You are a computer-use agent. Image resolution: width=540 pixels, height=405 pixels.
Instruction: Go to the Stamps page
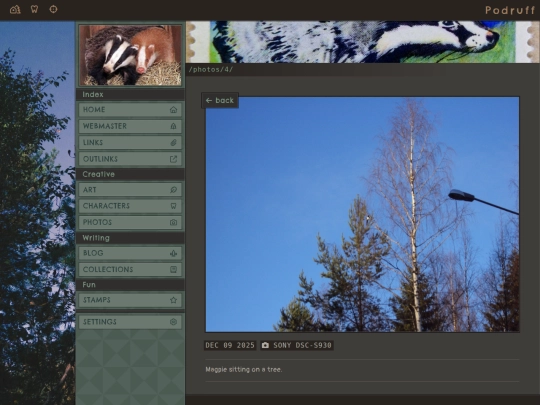click(130, 300)
